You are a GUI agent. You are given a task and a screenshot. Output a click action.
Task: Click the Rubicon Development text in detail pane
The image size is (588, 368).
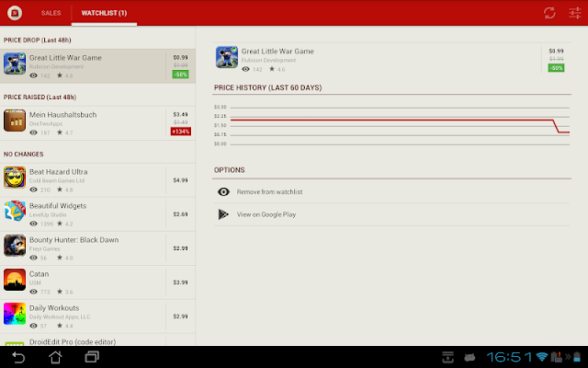tap(268, 60)
